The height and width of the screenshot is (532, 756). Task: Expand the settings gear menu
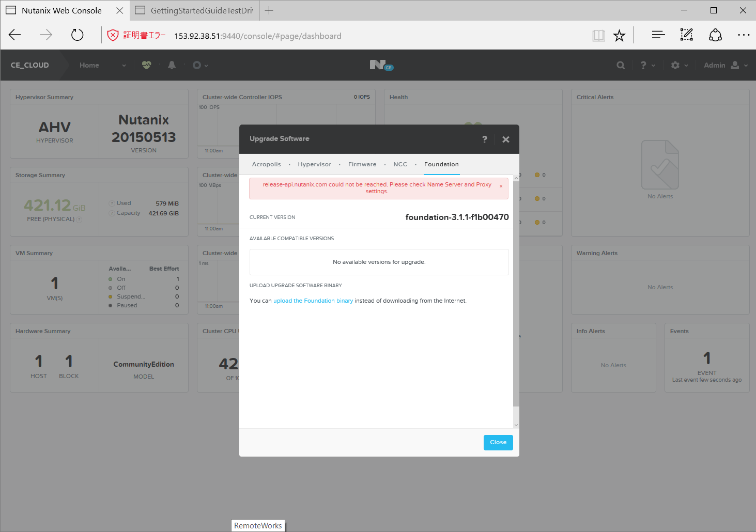pyautogui.click(x=680, y=65)
